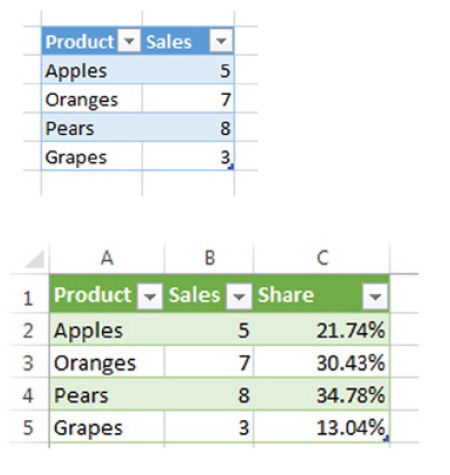Select Oranges cell in green table
This screenshot has width=450, height=475.
pos(107,363)
